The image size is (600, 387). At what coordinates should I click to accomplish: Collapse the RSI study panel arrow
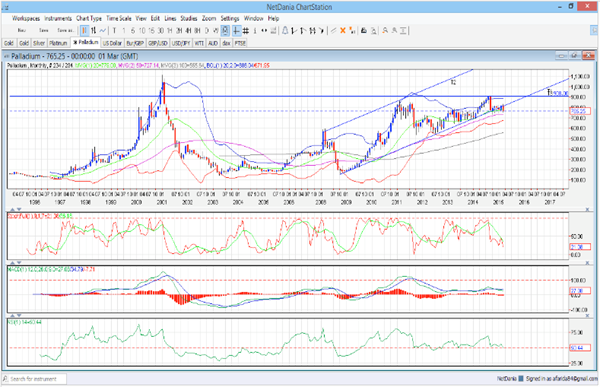pos(13,315)
